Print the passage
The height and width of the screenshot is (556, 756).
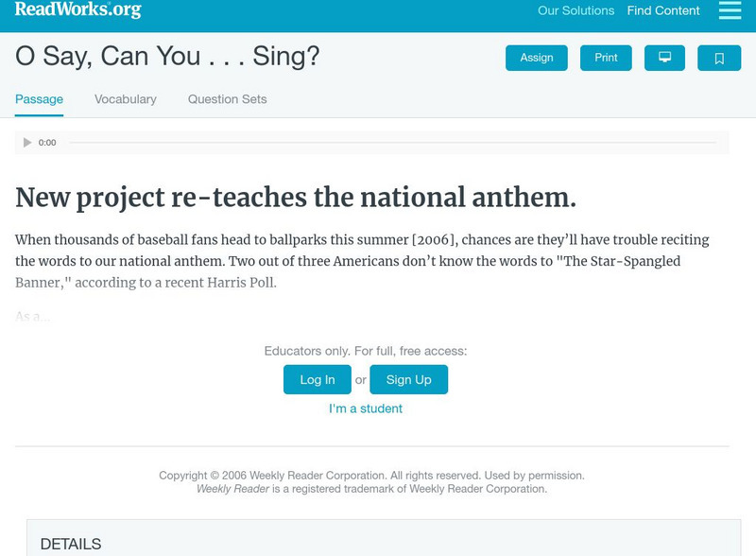coord(606,57)
